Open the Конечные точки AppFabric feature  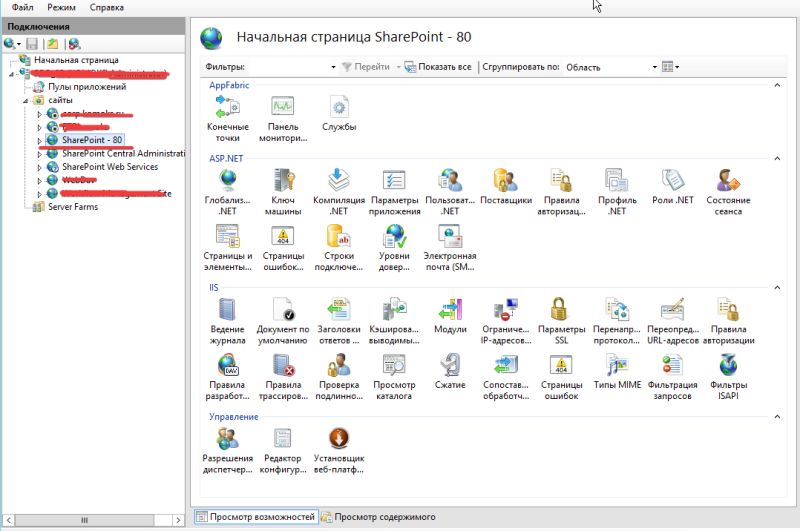click(x=228, y=119)
